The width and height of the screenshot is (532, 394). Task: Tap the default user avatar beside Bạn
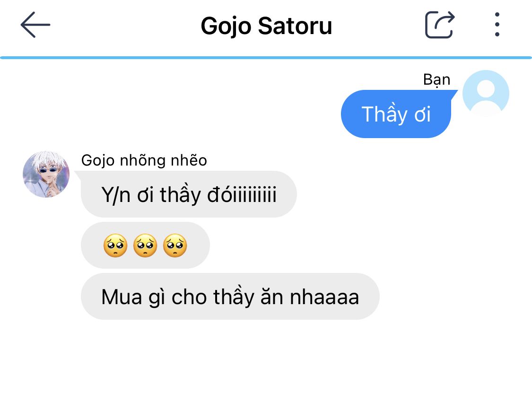click(x=486, y=93)
